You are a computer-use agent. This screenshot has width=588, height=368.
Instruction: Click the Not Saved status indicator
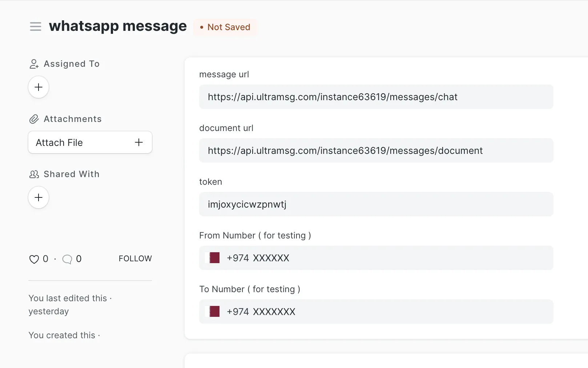[225, 27]
